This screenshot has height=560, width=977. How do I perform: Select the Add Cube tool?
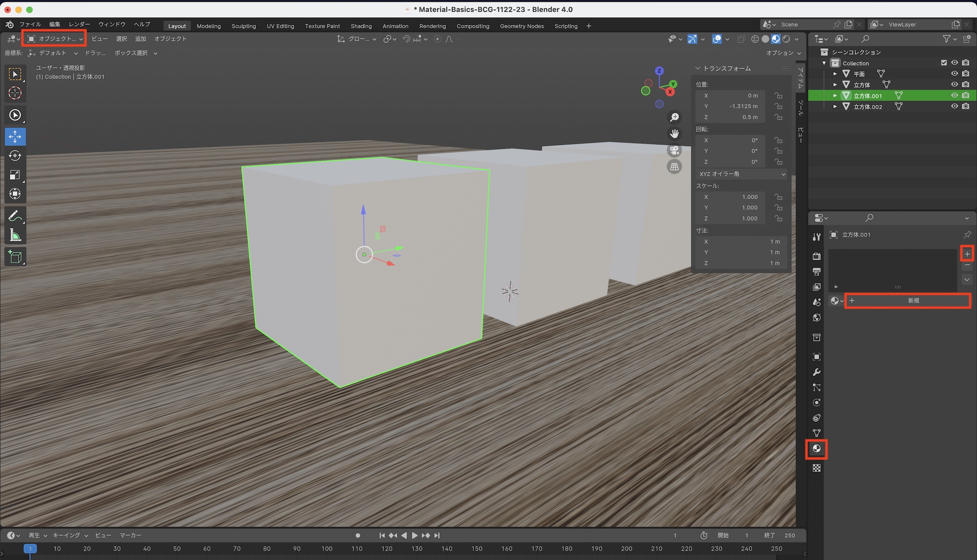(x=15, y=257)
